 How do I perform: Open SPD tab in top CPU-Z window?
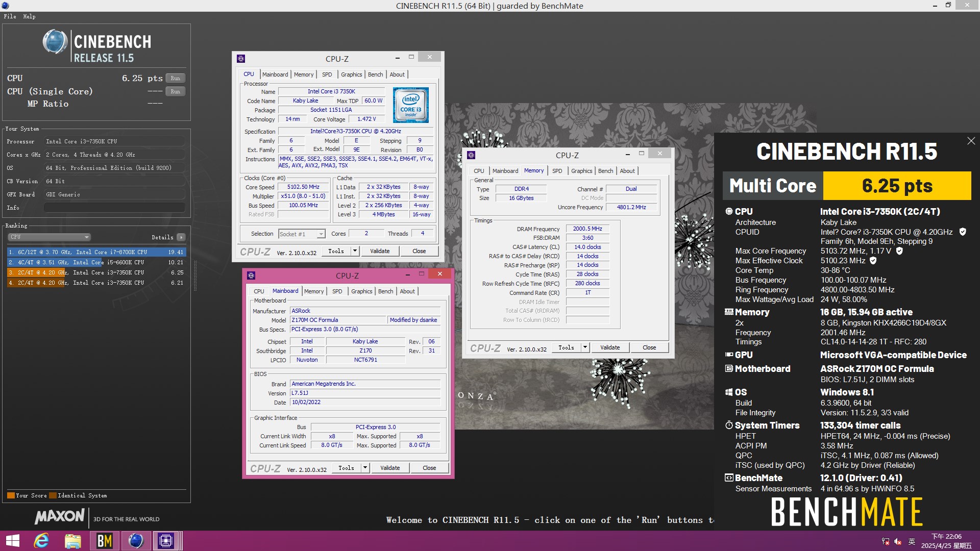point(327,74)
